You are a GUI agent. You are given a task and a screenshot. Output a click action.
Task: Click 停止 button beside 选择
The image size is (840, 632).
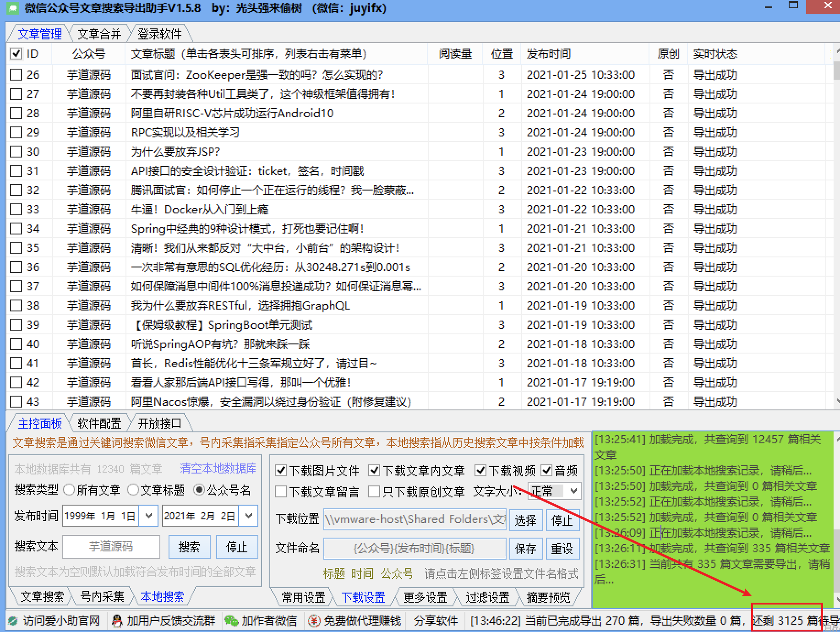coord(562,520)
